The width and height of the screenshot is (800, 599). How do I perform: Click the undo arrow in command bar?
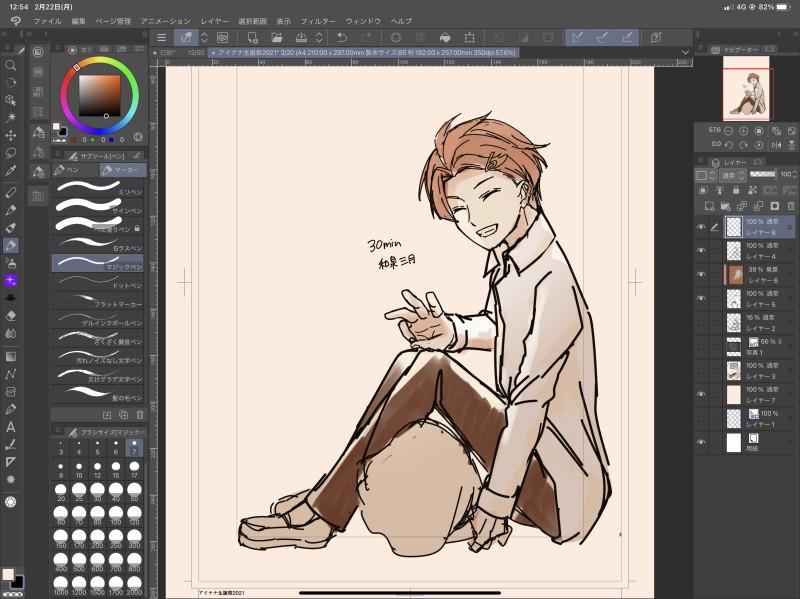[x=342, y=37]
